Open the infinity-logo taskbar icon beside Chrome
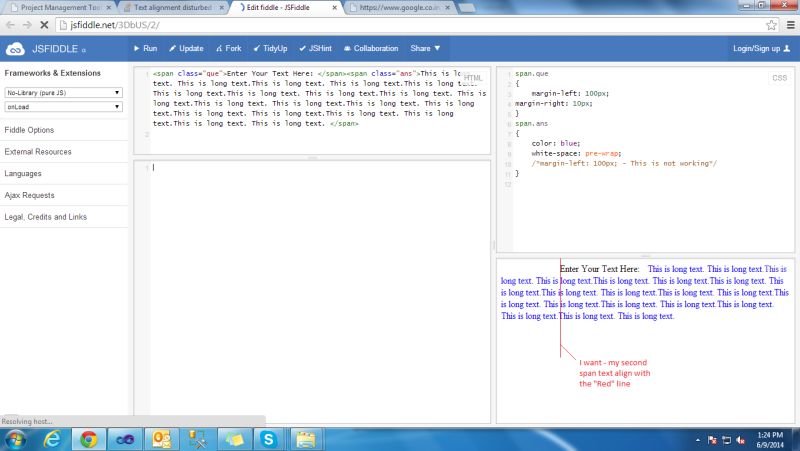This screenshot has height=451, width=800. (124, 439)
